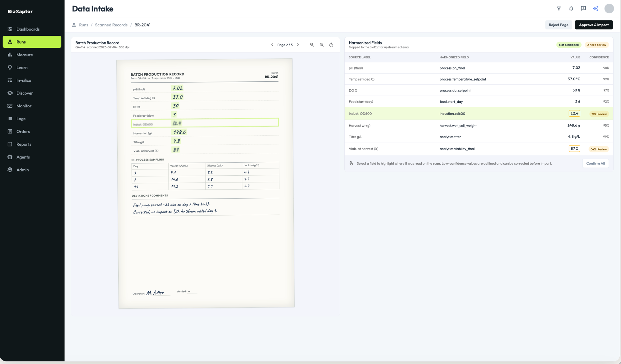621x364 pixels.
Task: Open the Measure section in sidebar
Action: [x=32, y=55]
